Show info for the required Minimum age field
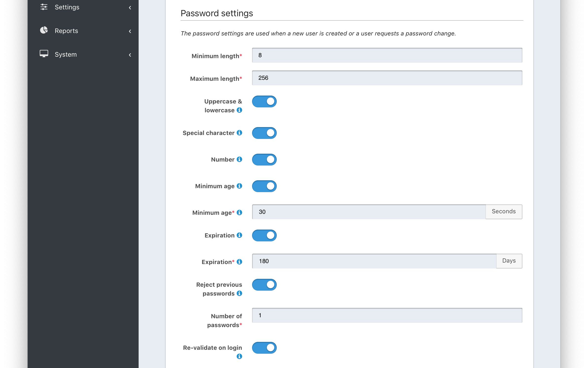Screen dimensions: 588x368 click(x=239, y=213)
